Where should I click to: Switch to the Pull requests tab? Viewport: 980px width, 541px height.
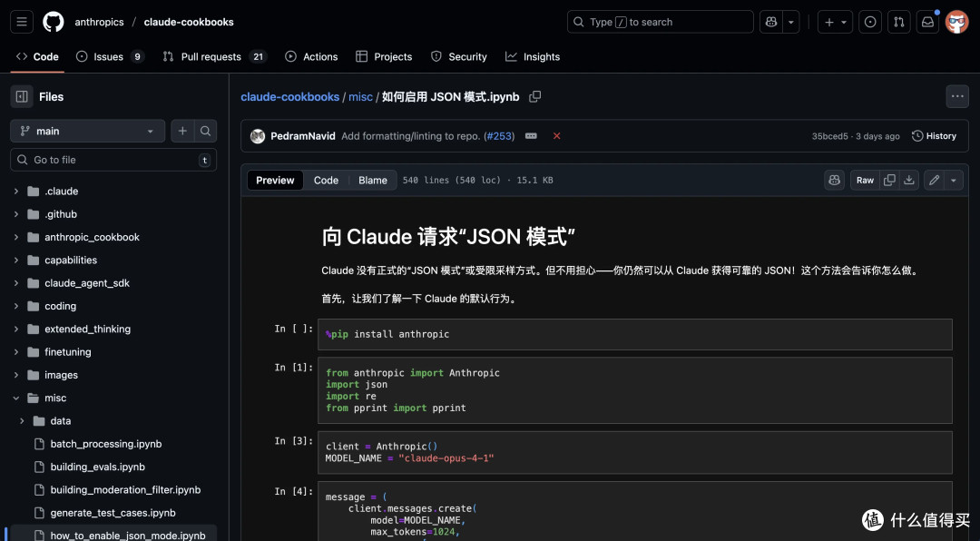pos(214,56)
